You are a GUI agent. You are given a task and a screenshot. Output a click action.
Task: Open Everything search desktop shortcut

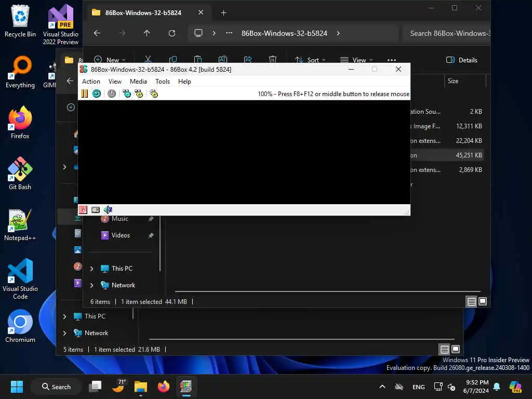[20, 72]
